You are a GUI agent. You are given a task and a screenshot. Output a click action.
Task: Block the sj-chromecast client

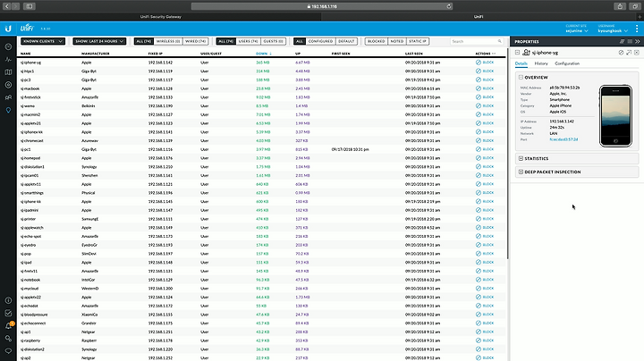[485, 140]
